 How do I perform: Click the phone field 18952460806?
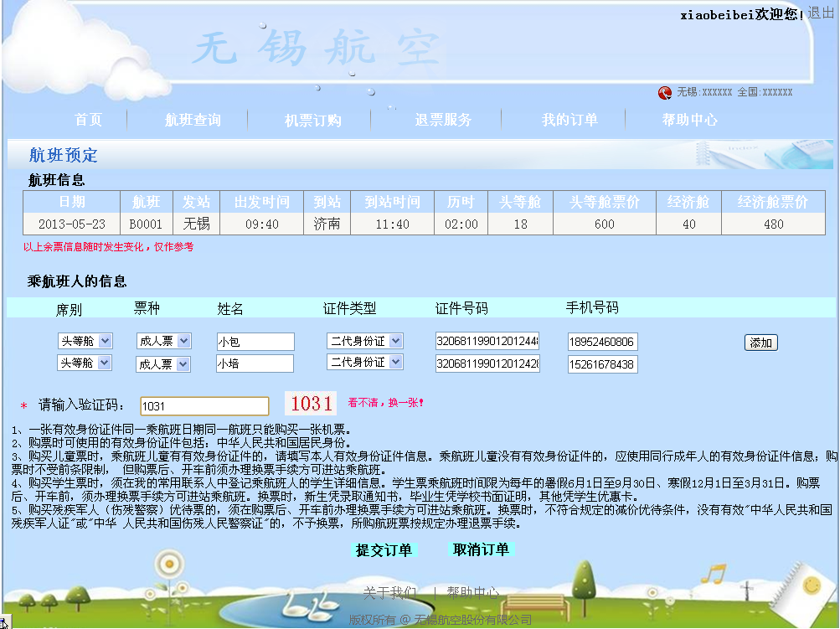pos(603,342)
